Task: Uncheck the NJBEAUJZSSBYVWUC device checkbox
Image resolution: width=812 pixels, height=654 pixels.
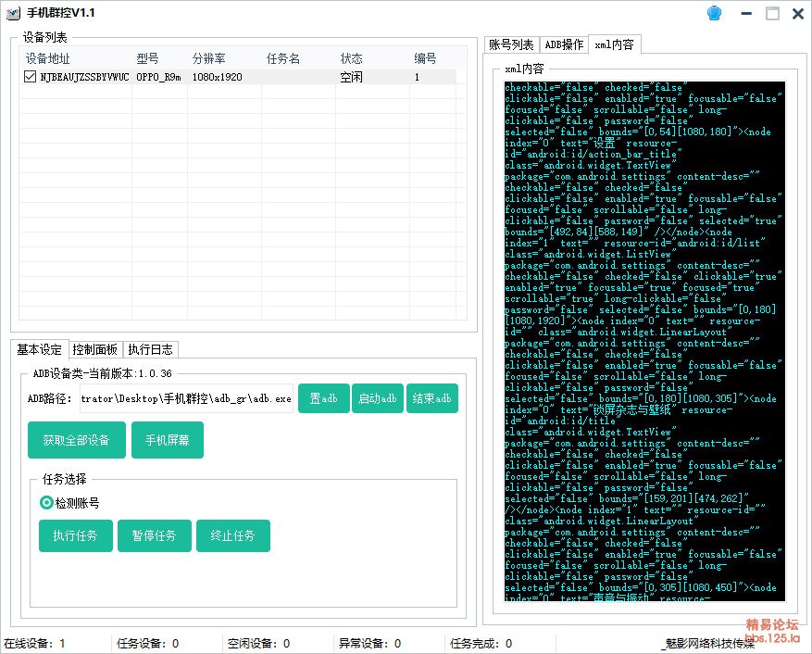Action: click(31, 78)
